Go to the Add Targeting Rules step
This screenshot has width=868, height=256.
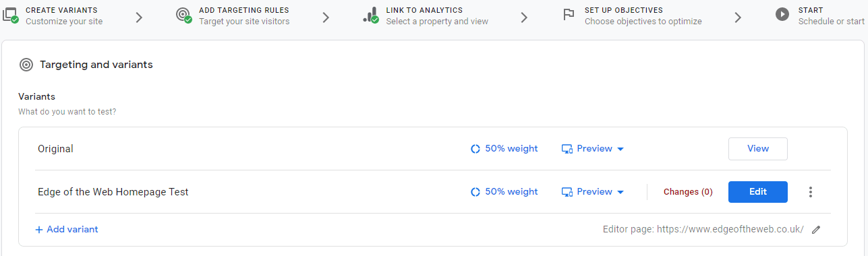[233, 15]
